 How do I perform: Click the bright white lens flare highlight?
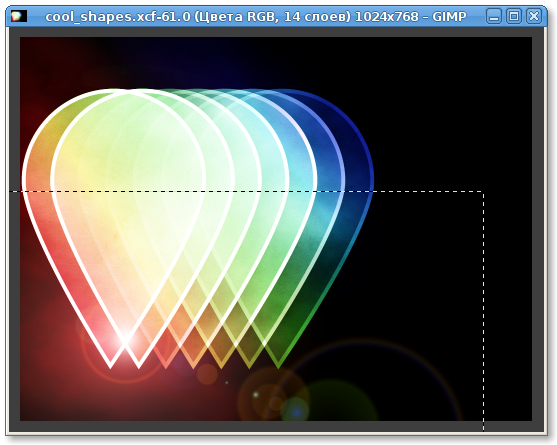tap(125, 338)
